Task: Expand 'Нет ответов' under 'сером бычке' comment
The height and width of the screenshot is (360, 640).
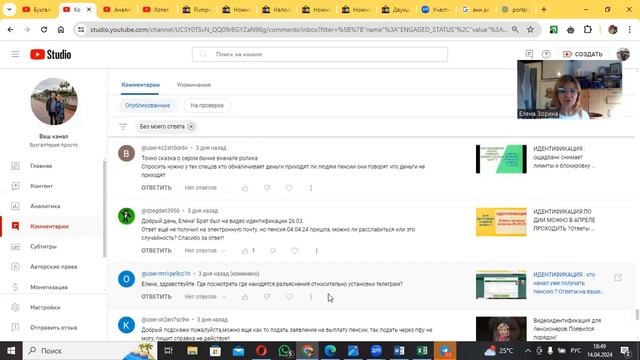Action: 205,188
